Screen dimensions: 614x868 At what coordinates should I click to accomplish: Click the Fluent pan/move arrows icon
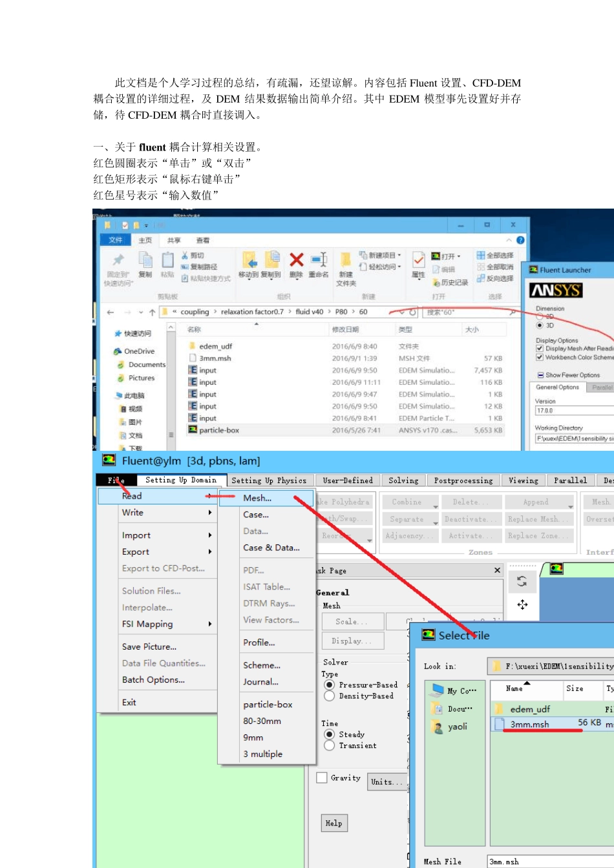pos(522,604)
